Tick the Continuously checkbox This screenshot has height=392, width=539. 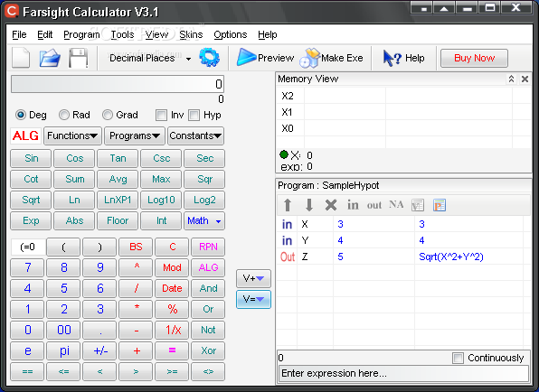[458, 358]
